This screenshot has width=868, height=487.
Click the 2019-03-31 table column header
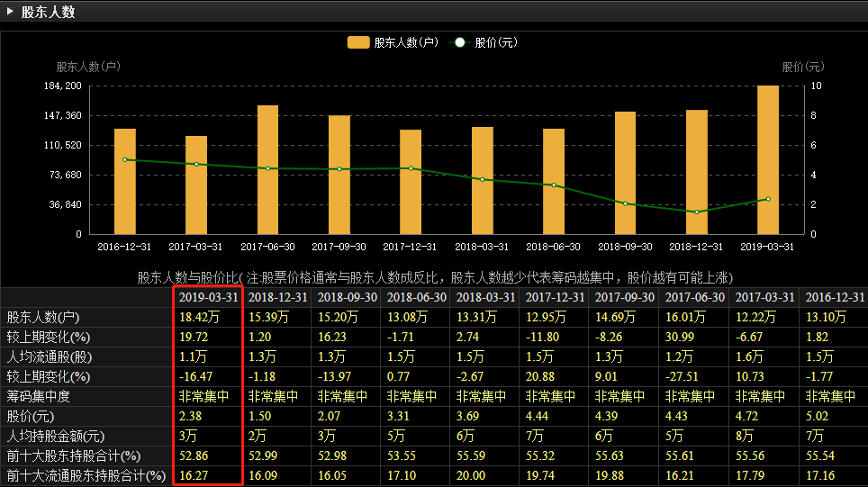click(208, 297)
